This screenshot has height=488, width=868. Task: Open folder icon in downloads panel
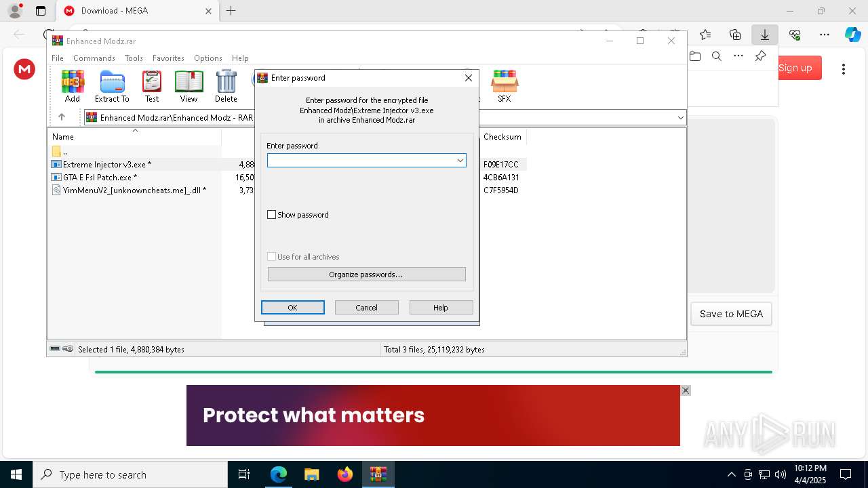[x=695, y=56]
